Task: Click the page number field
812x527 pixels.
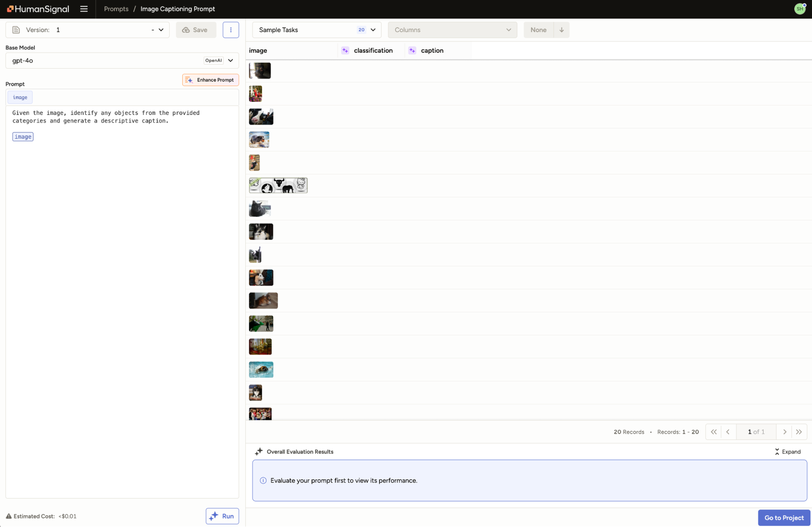Action: (756, 432)
